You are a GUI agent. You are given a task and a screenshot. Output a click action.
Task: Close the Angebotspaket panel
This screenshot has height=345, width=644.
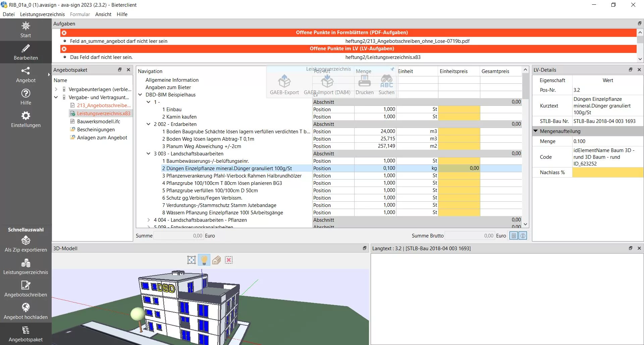[128, 70]
